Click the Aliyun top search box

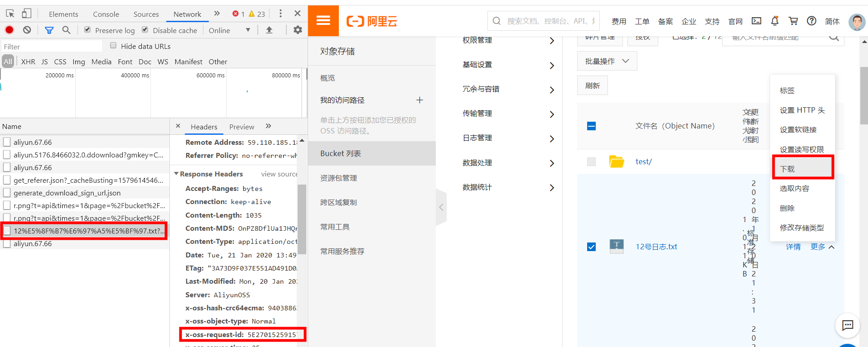[x=544, y=21]
